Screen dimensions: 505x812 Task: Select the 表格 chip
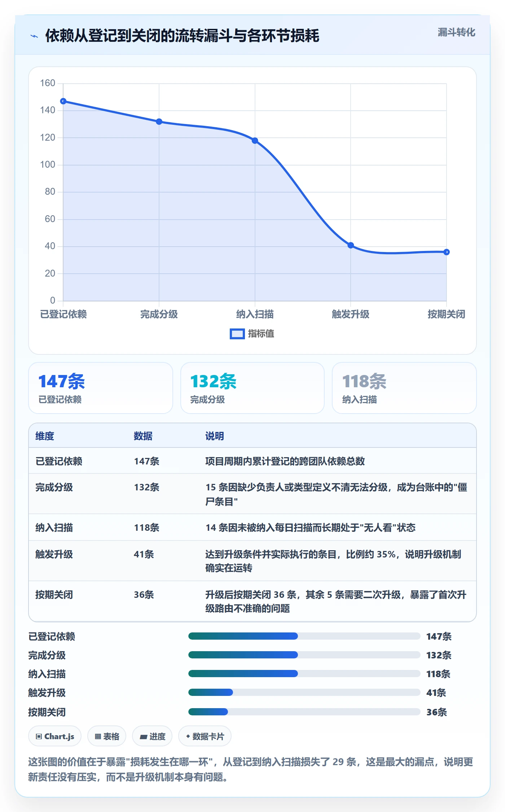pyautogui.click(x=107, y=736)
